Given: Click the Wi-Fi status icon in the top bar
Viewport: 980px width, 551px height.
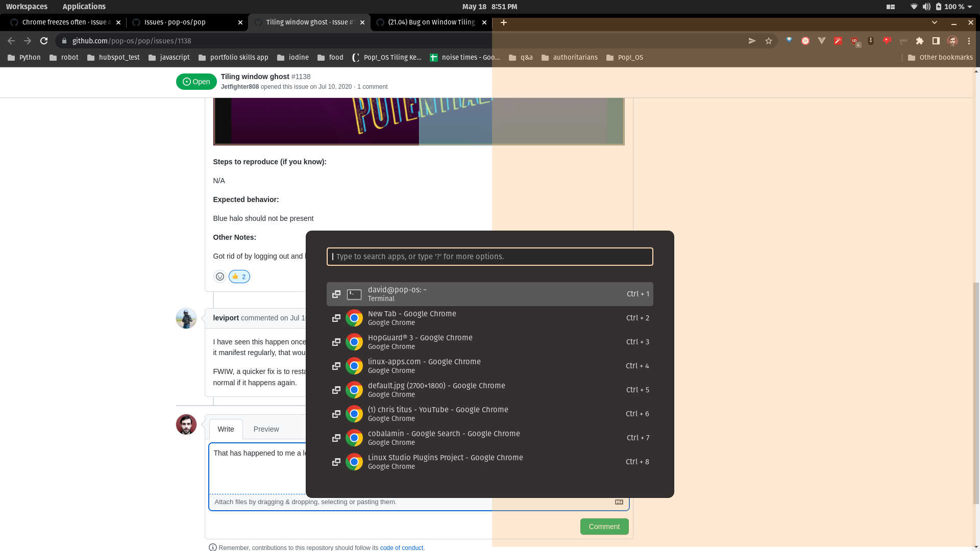Looking at the screenshot, I should click(913, 7).
